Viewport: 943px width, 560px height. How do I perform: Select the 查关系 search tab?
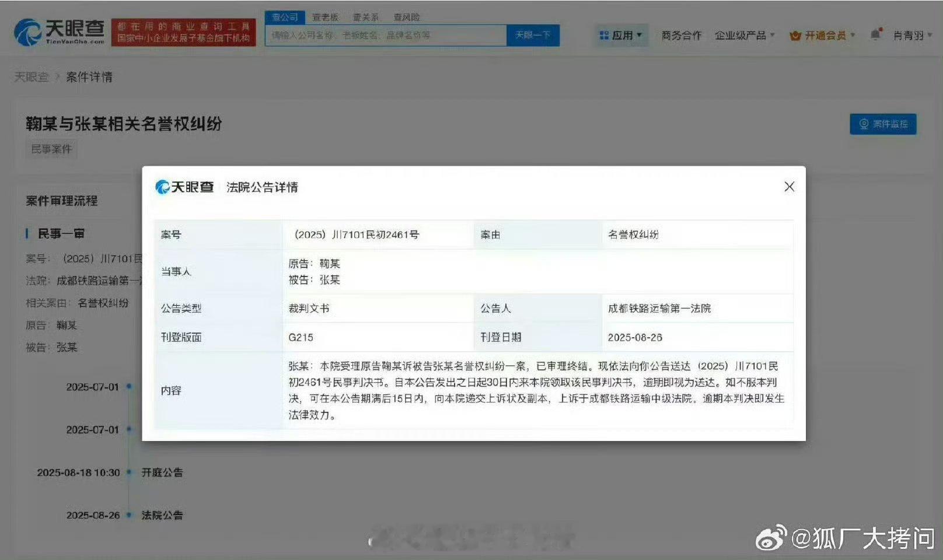click(366, 17)
